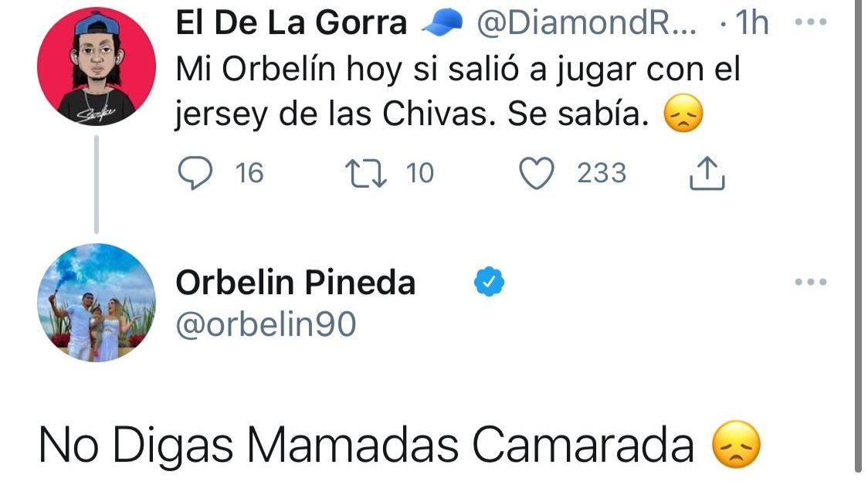868x488 pixels.
Task: Open the Orbelin Pineda name link
Action: click(296, 283)
